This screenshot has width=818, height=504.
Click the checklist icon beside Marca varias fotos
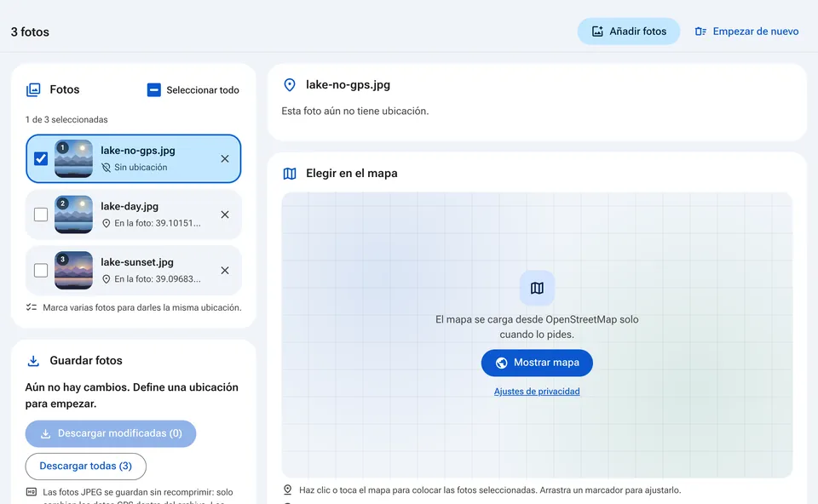tap(32, 307)
